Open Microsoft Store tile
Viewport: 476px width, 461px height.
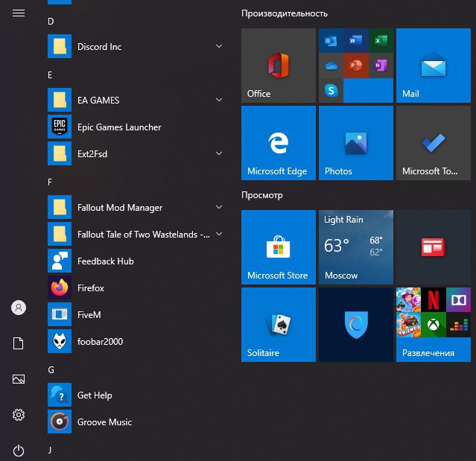click(x=279, y=247)
